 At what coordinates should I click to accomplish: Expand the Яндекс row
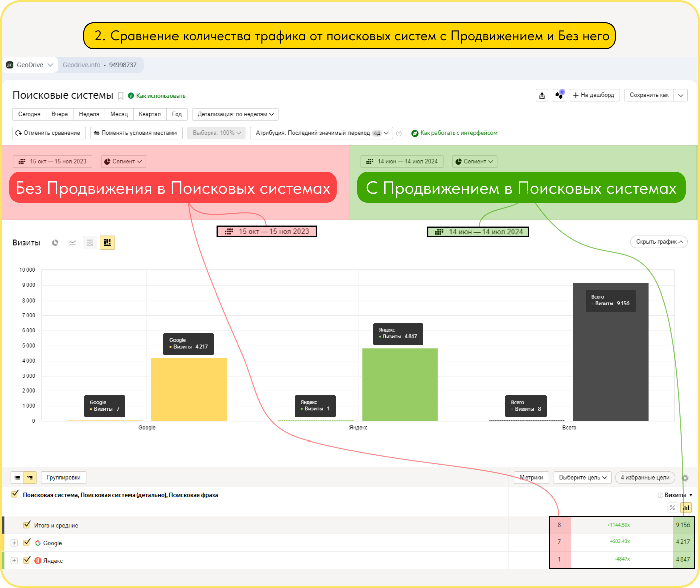click(14, 560)
